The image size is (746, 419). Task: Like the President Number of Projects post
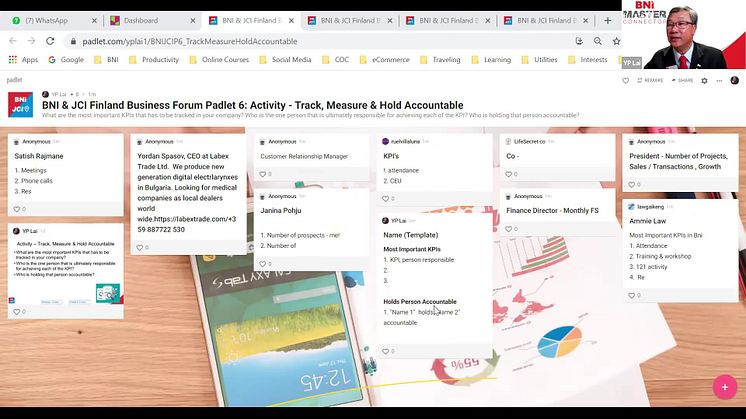click(631, 185)
